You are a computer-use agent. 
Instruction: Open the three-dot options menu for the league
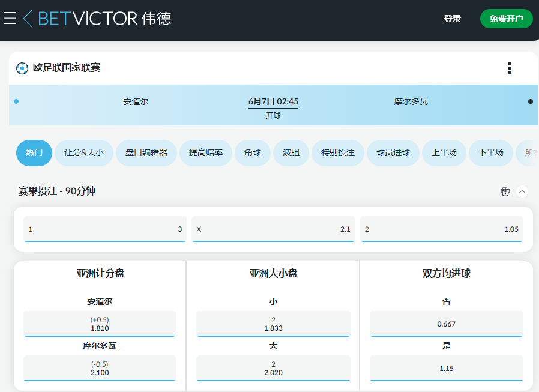coord(510,68)
